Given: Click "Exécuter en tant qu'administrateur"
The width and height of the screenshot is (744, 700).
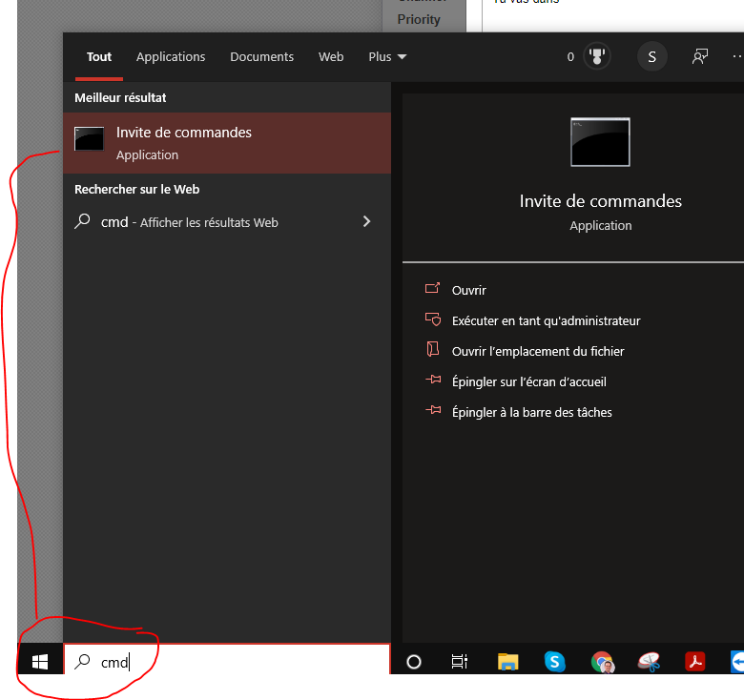Looking at the screenshot, I should tap(546, 321).
